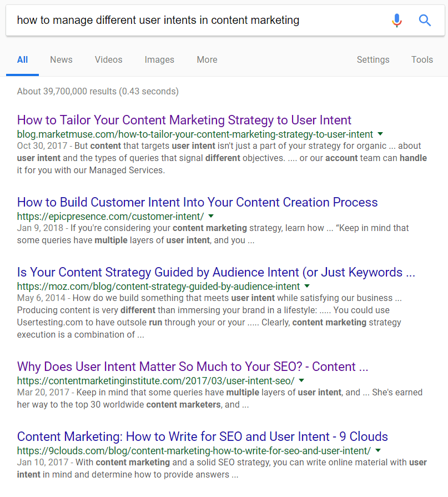The image size is (448, 497).
Task: Open the More search categories menu
Action: [207, 60]
